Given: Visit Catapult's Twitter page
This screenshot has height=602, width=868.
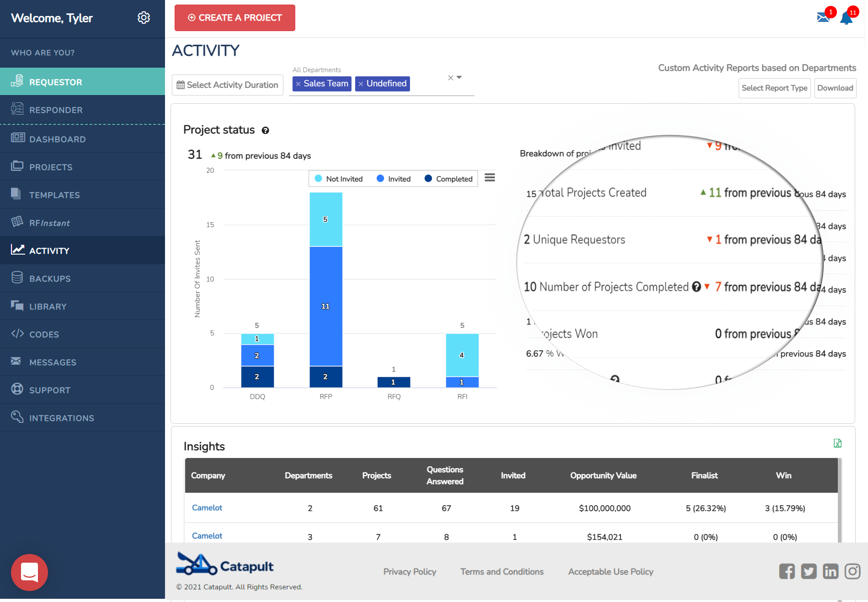Looking at the screenshot, I should tap(809, 571).
